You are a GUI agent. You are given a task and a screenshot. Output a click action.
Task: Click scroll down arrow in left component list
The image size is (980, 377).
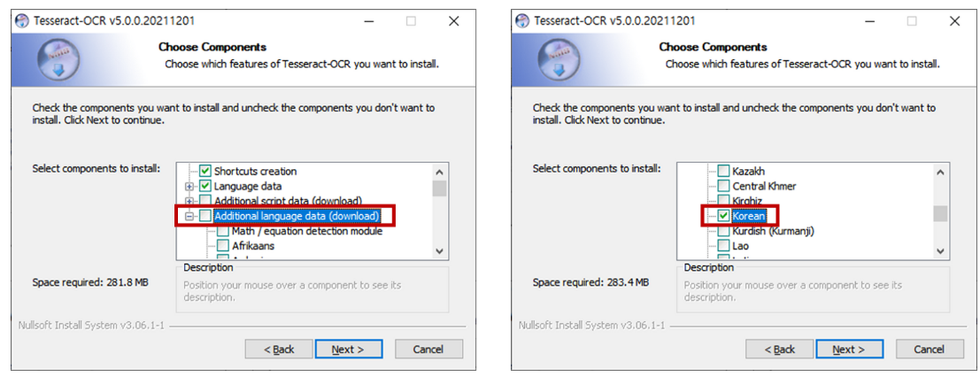pos(439,250)
